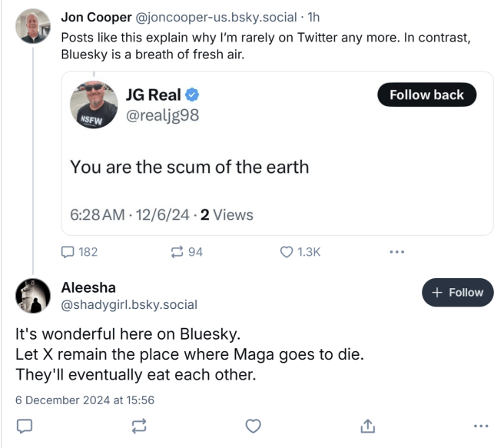
Task: Open the 1h timestamp link
Action: coord(313,18)
